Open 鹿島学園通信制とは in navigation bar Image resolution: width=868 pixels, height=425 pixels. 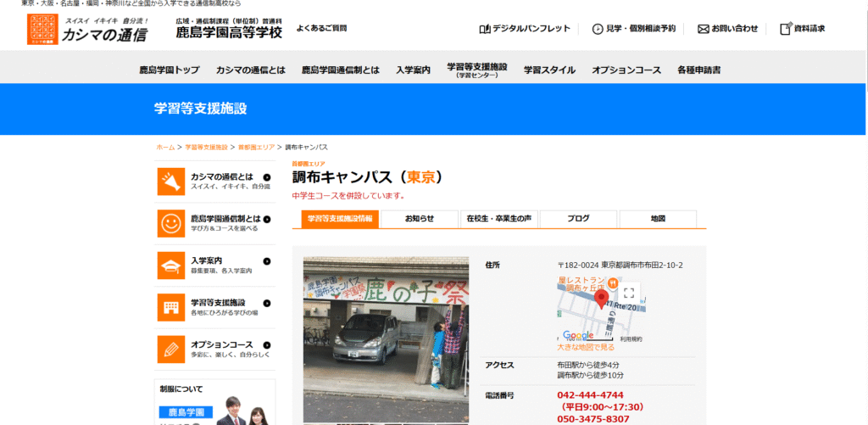point(341,70)
